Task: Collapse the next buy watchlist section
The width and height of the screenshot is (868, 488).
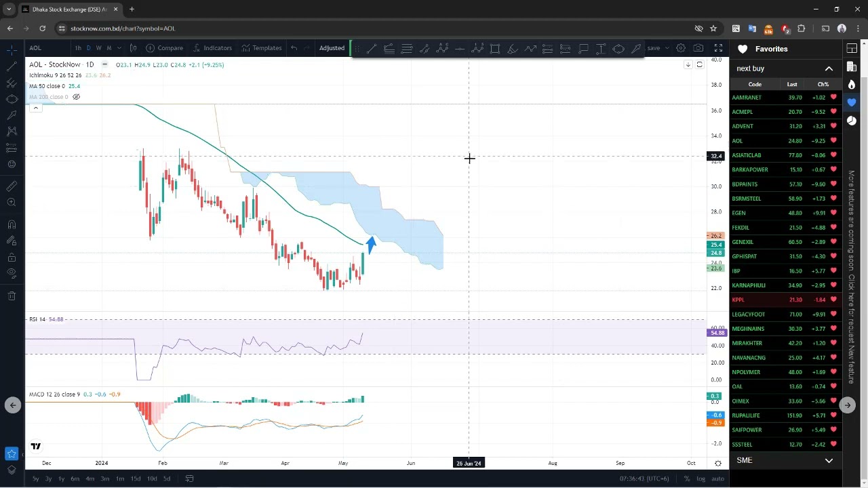Action: (829, 68)
